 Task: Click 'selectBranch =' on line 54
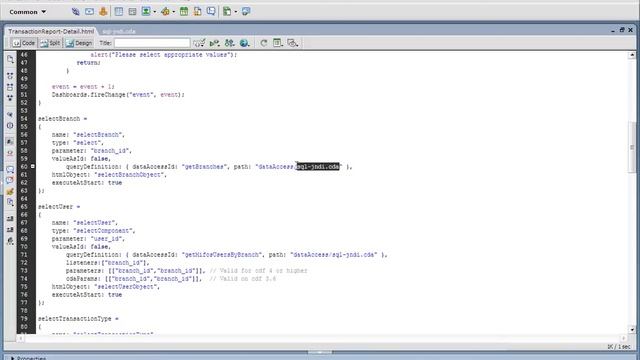[62, 119]
